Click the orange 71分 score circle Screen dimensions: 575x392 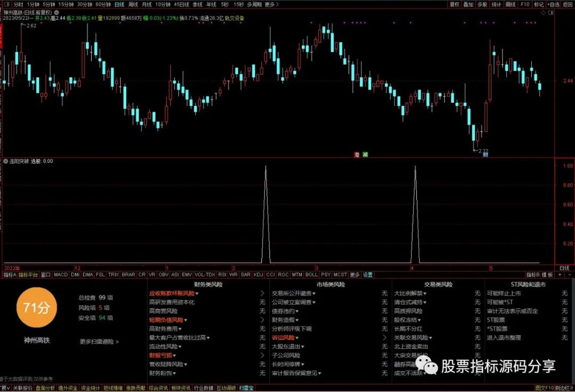click(37, 307)
